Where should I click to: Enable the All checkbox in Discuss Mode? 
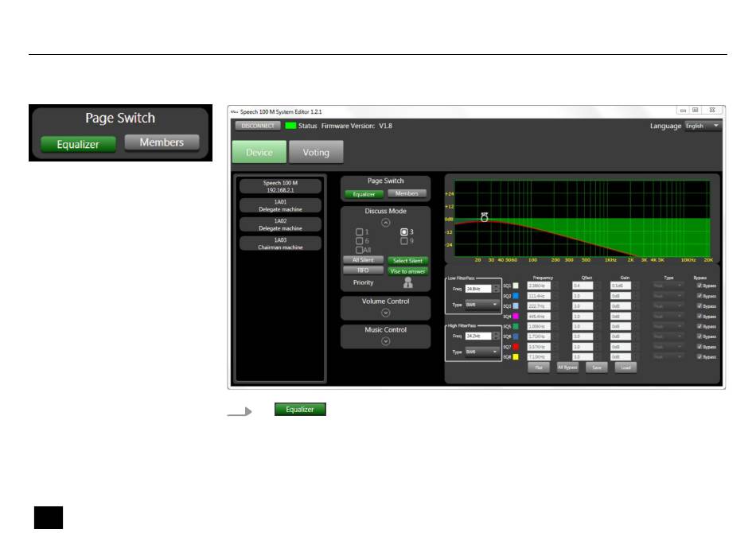coord(359,250)
